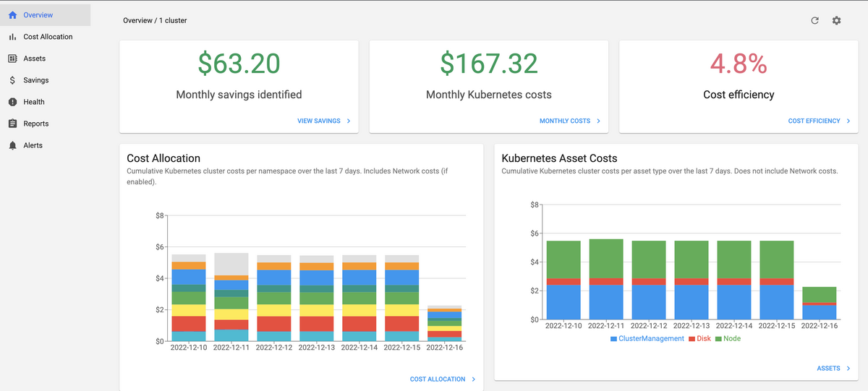This screenshot has width=868, height=391.
Task: Click the Health exclamation icon
Action: 12,102
